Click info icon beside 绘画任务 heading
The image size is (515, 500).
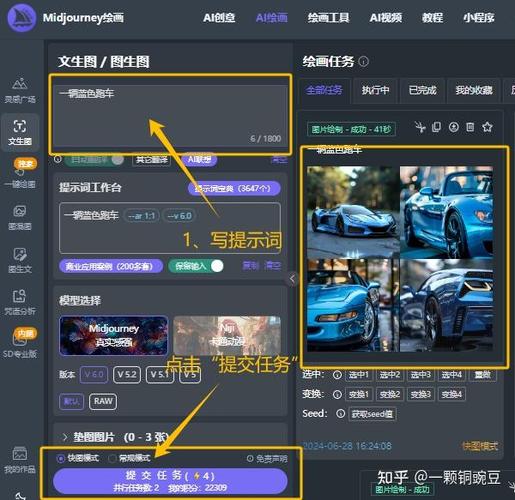click(x=364, y=62)
